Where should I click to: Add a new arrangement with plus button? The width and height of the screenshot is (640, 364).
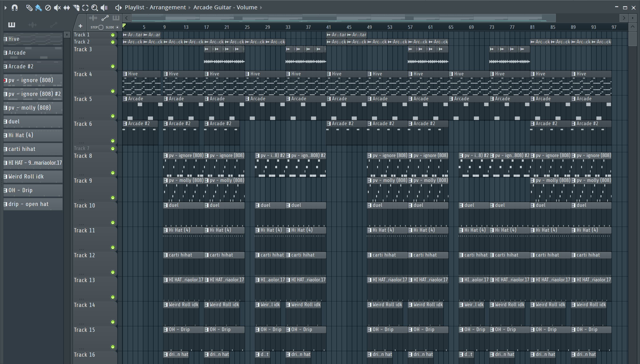pos(80,26)
